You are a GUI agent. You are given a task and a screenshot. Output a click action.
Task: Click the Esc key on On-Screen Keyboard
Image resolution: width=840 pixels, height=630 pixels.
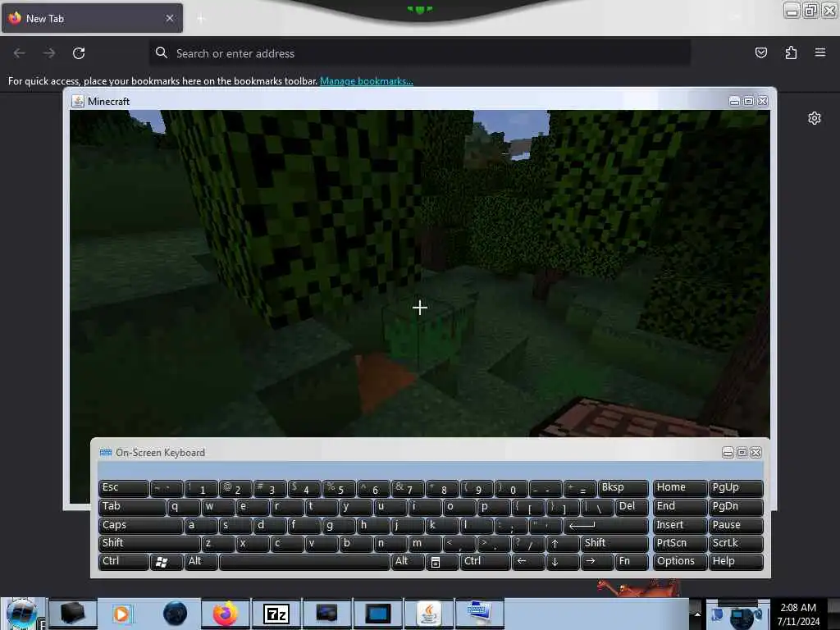click(124, 487)
